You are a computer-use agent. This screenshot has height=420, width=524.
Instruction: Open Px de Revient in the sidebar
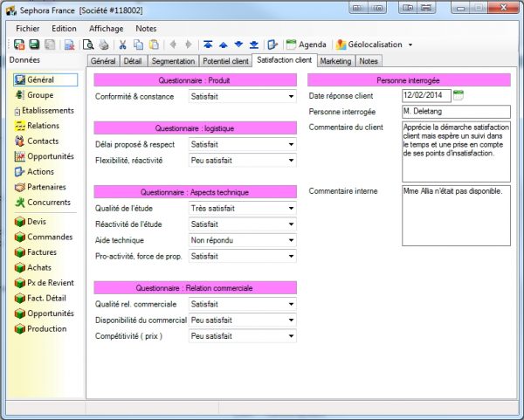click(45, 283)
